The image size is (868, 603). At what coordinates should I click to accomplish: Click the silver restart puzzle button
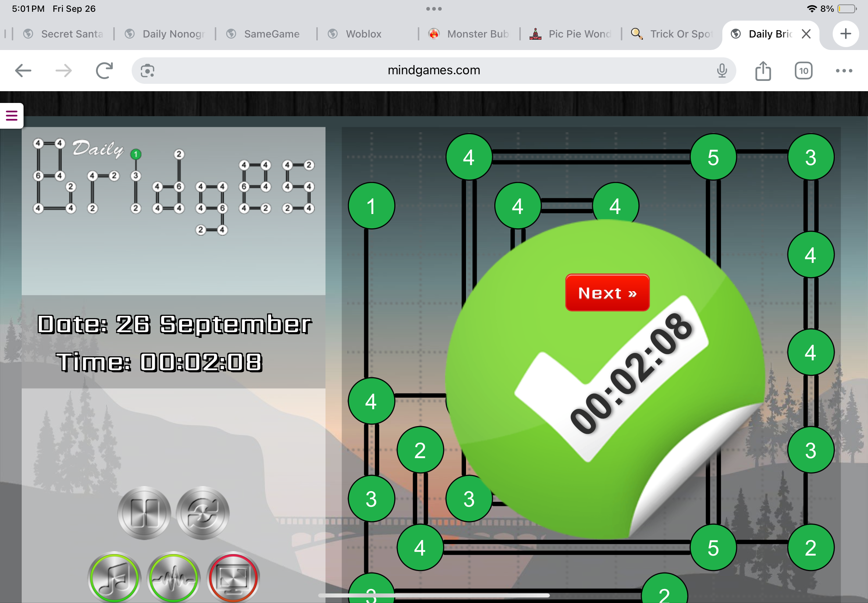[203, 512]
